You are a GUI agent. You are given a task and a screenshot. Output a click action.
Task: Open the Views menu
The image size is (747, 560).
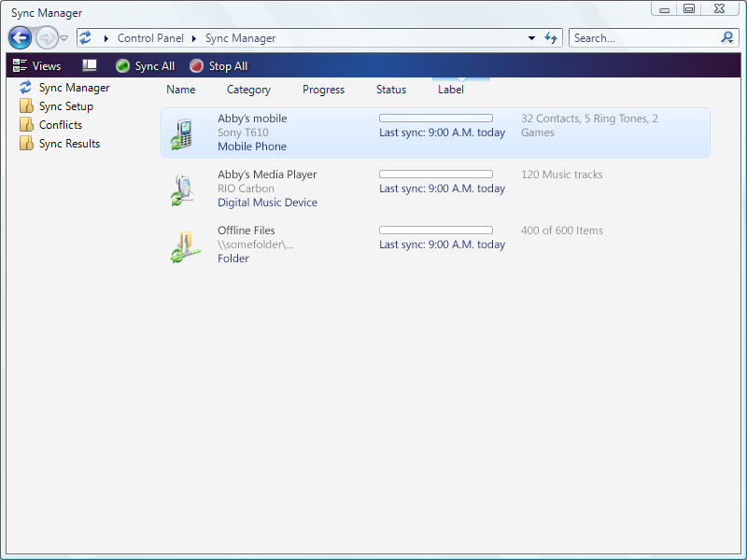(x=37, y=66)
